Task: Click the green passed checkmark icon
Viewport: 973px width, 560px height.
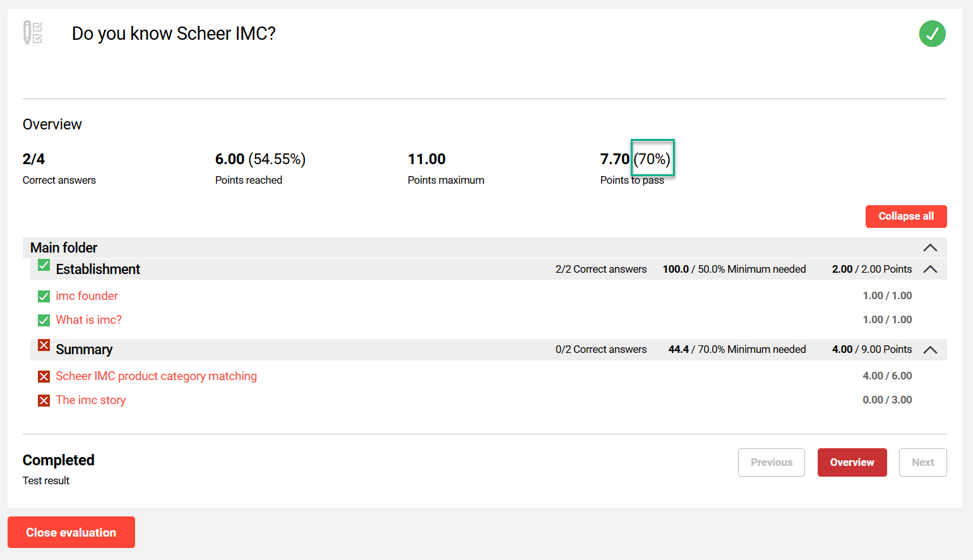Action: tap(932, 33)
